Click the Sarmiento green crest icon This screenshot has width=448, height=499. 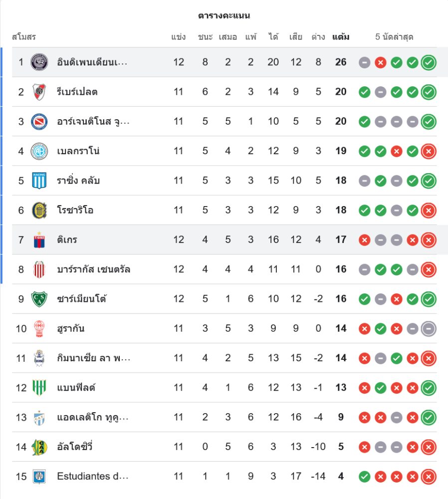tap(39, 299)
